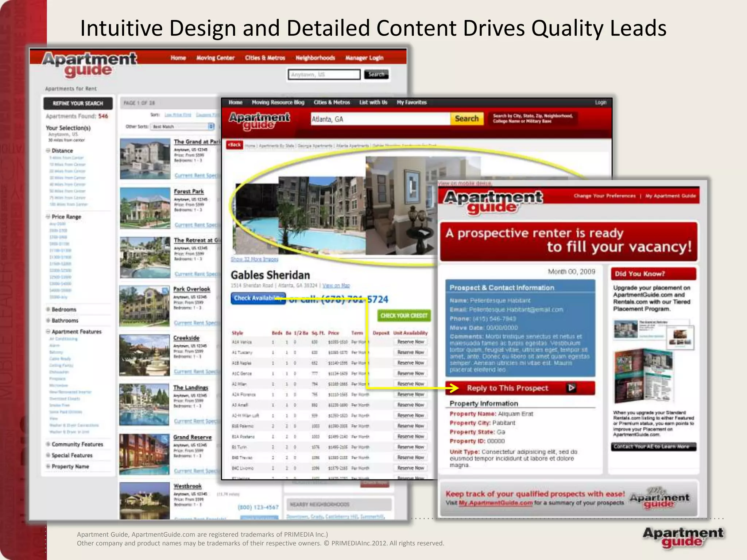
Task: Open the Forest Park listing thumbnail
Action: coord(145,208)
